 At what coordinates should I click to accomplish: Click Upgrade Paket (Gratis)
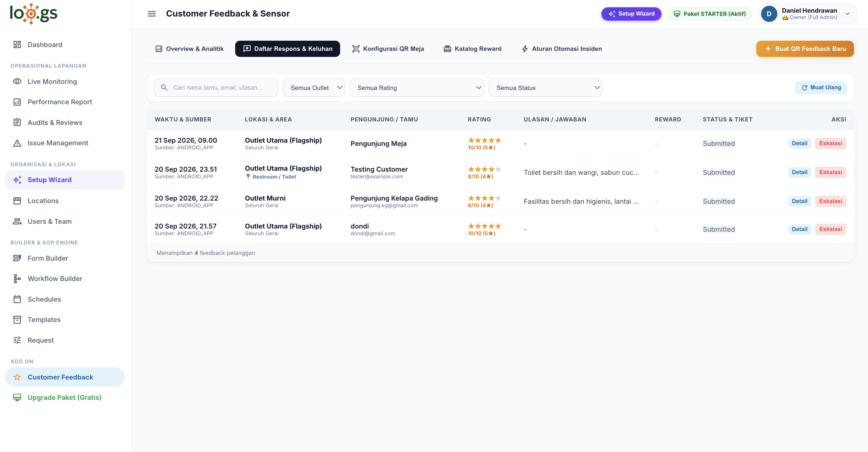(x=65, y=397)
